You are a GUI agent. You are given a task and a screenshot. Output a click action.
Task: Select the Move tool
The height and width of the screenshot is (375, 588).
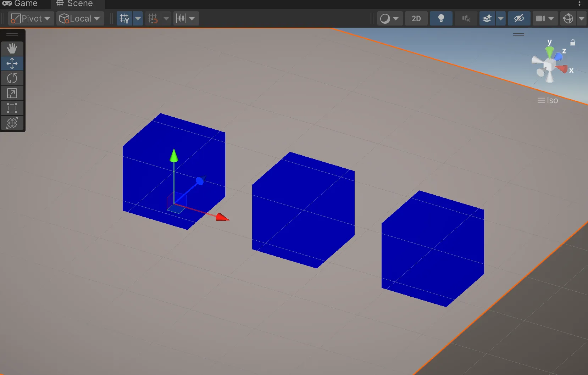12,63
